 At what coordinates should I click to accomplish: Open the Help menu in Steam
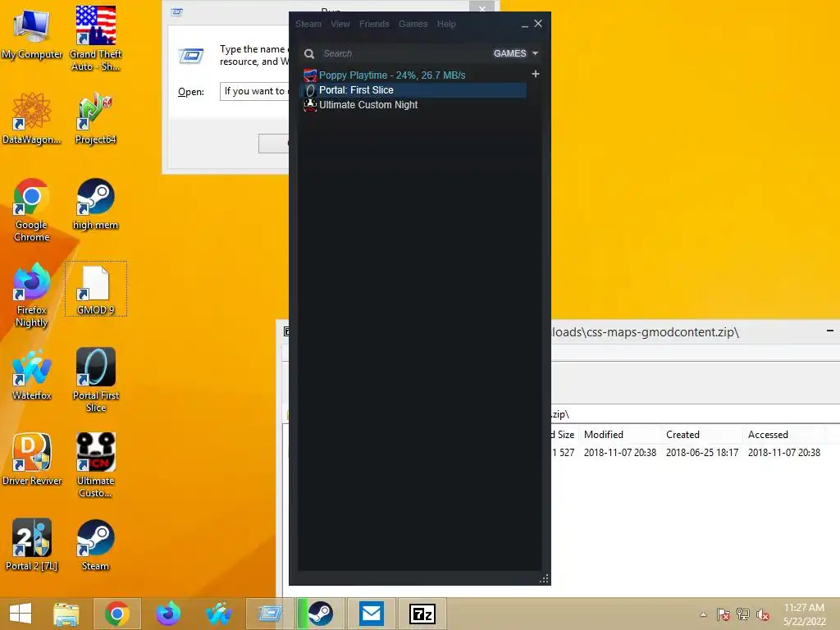446,24
